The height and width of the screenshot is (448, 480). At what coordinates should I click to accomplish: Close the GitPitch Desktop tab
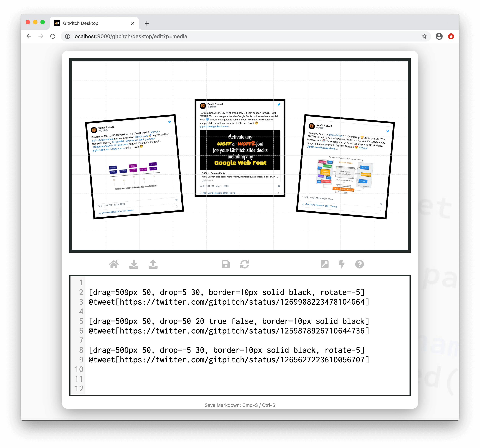pyautogui.click(x=133, y=23)
